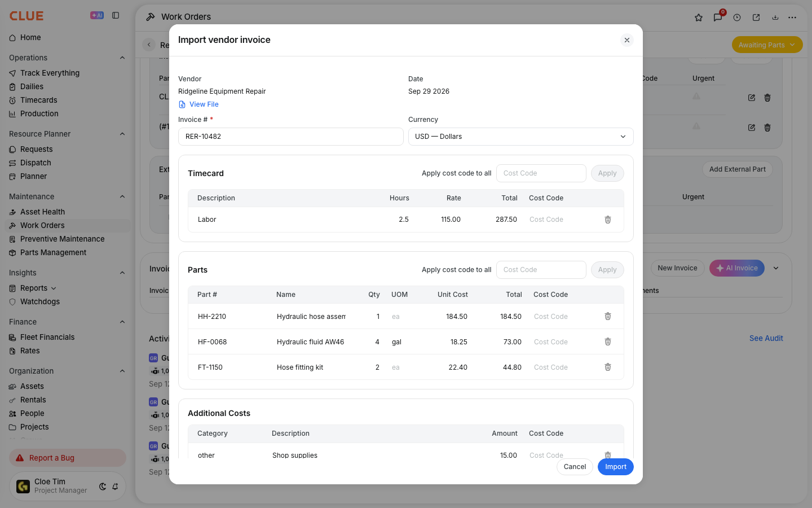The width and height of the screenshot is (812, 508).
Task: Click the Import button
Action: click(616, 467)
